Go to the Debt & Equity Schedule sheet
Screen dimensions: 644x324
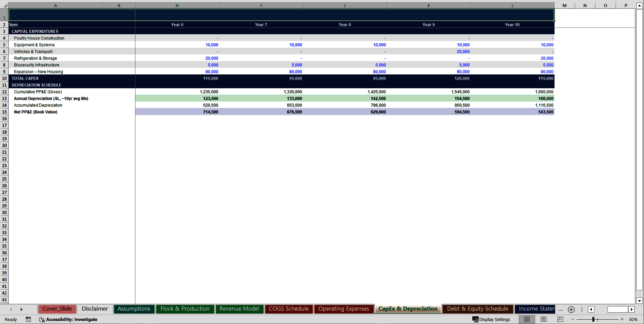pyautogui.click(x=477, y=309)
